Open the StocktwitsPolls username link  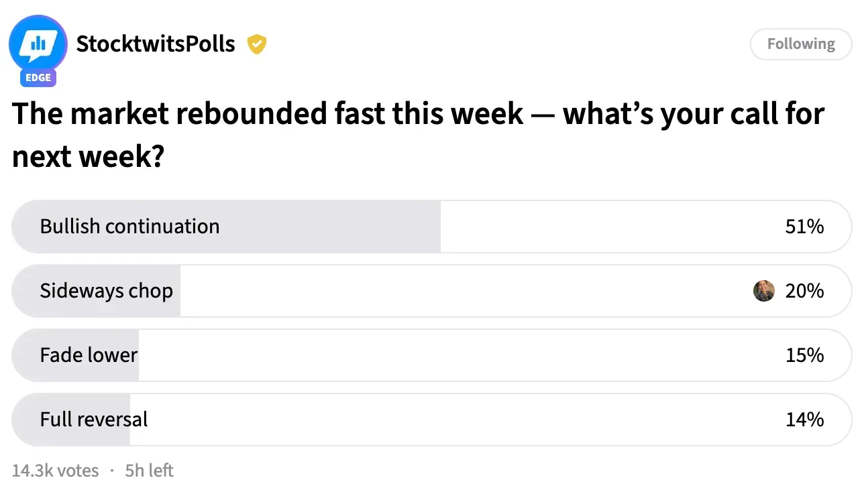pos(156,44)
